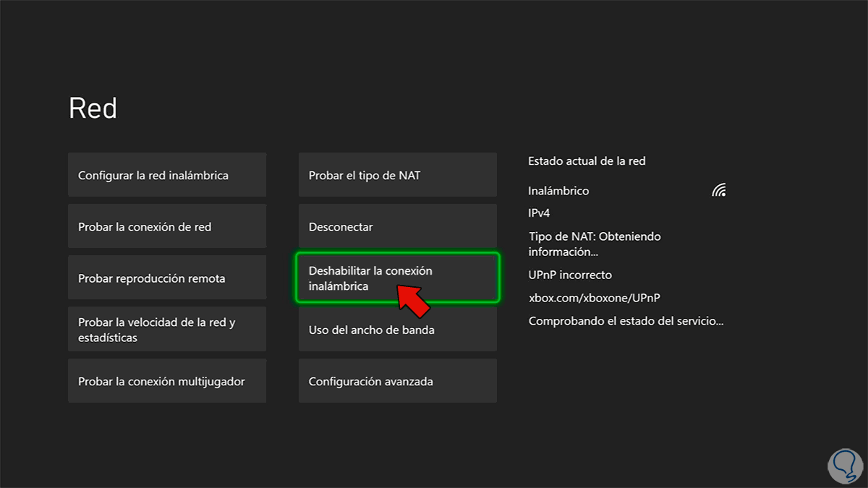Image resolution: width=868 pixels, height=488 pixels.
Task: Click the Red page title
Action: coord(93,108)
